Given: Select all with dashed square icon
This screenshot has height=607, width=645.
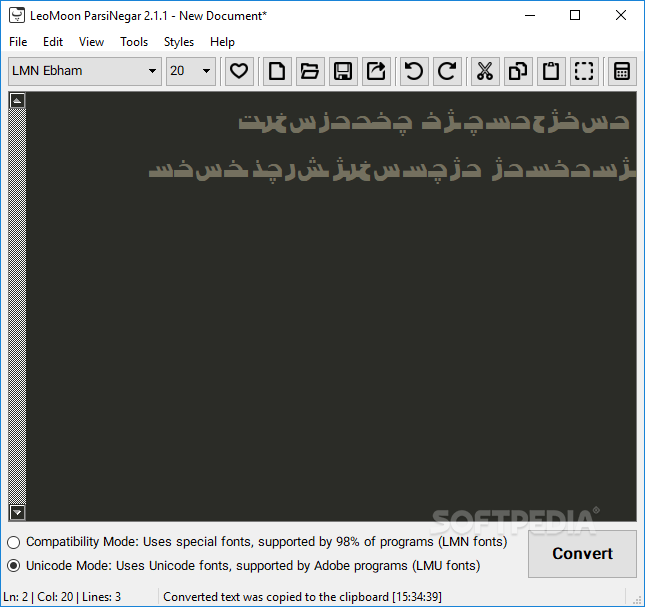Looking at the screenshot, I should coord(584,71).
